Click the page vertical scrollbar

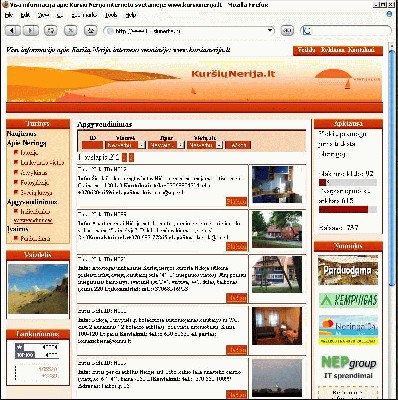tap(391, 220)
